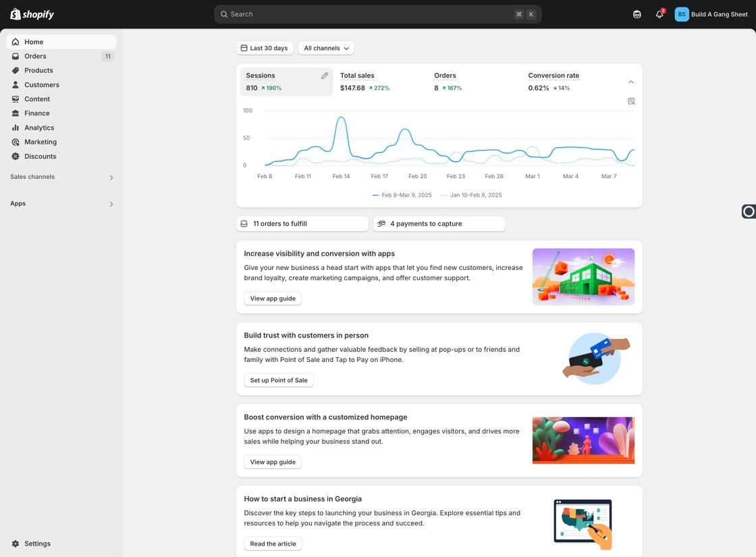The image size is (756, 557).
Task: Open Customers in the sidebar
Action: [x=61, y=85]
